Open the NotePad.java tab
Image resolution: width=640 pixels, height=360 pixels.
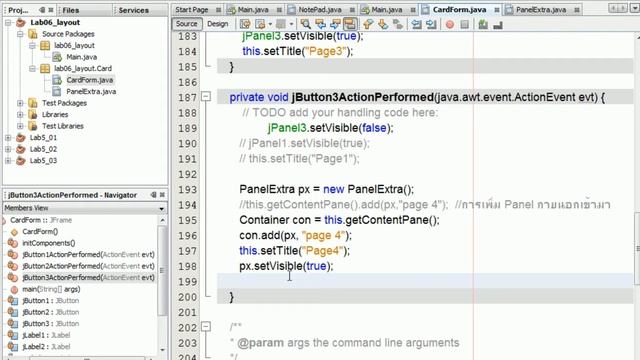[319, 9]
